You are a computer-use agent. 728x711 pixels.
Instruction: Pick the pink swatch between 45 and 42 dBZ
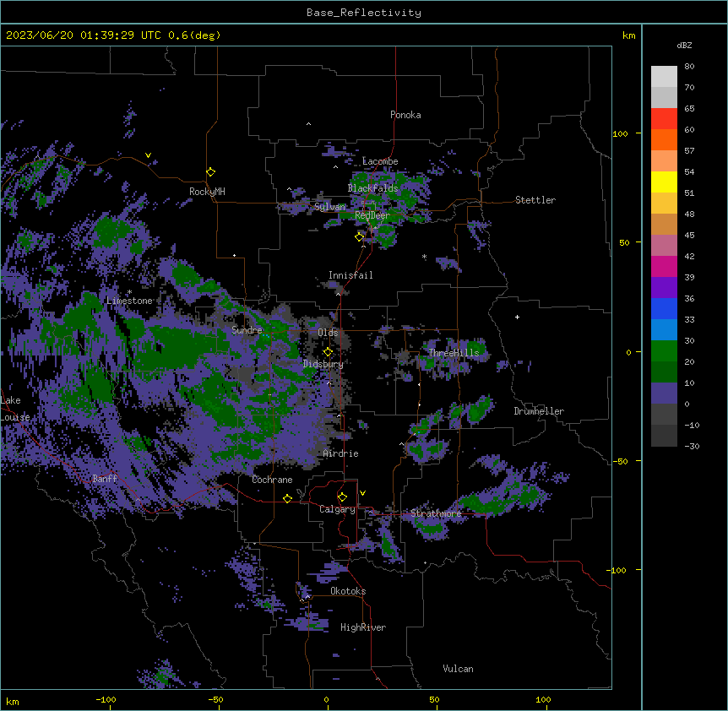point(664,245)
